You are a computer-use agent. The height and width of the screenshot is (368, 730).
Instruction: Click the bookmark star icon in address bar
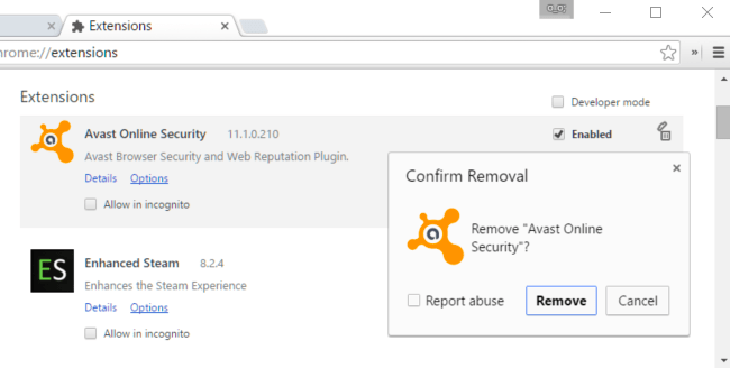coord(668,53)
